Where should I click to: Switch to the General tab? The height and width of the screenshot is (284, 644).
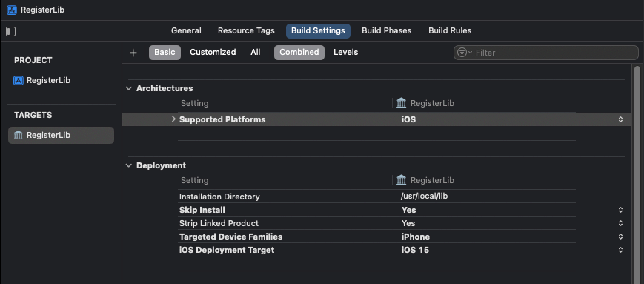click(x=186, y=31)
